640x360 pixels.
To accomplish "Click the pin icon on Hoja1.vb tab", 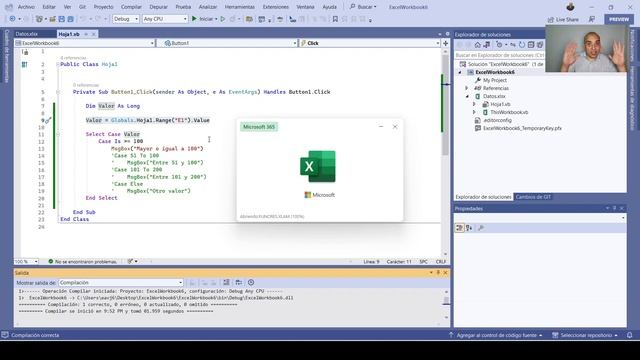I will pos(86,34).
